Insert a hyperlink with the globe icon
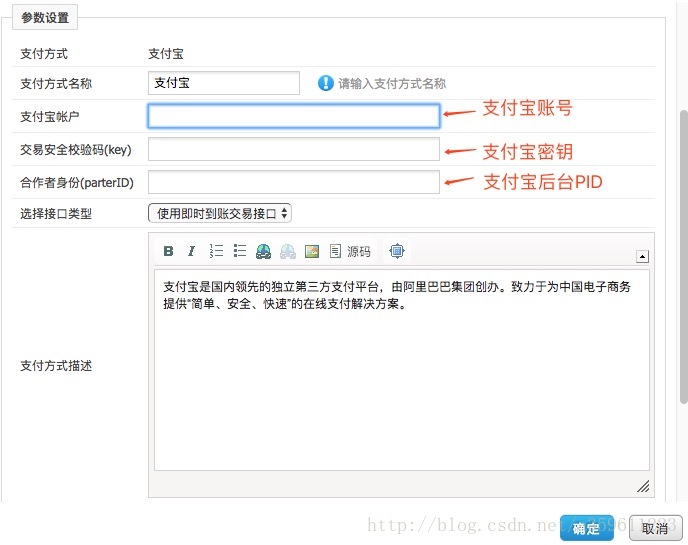The height and width of the screenshot is (545, 688). pos(263,251)
